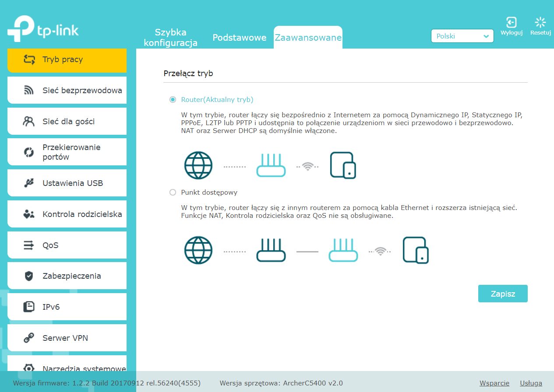This screenshot has height=392, width=554.
Task: Click the tp-link logo
Action: 43,30
